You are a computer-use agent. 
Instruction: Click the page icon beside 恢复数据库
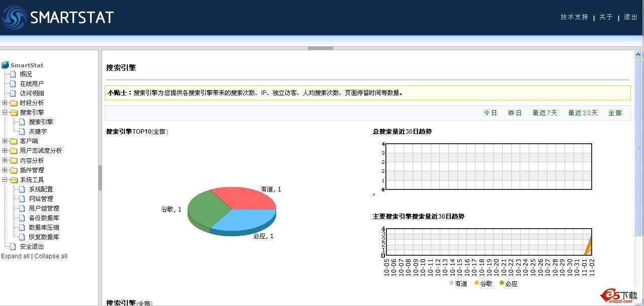click(23, 237)
